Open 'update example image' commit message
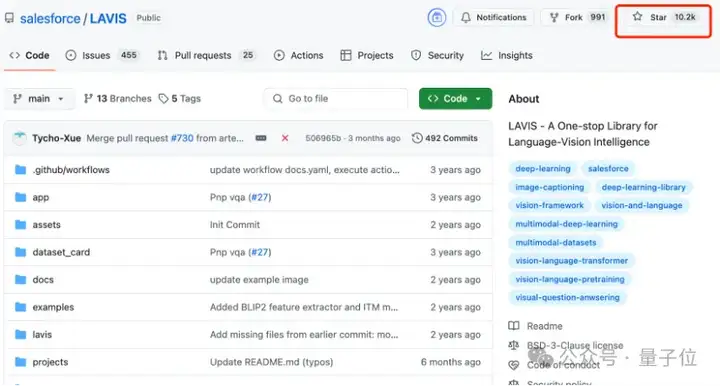Image resolution: width=720 pixels, height=386 pixels. [259, 280]
